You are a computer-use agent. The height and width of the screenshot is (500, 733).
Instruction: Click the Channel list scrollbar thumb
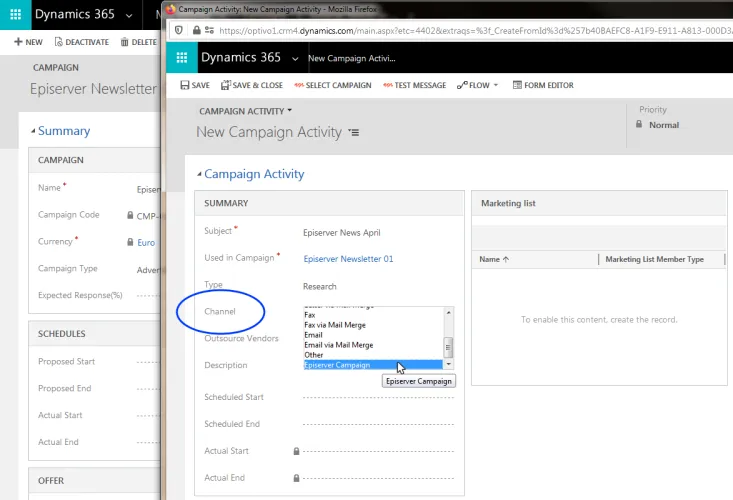[448, 347]
